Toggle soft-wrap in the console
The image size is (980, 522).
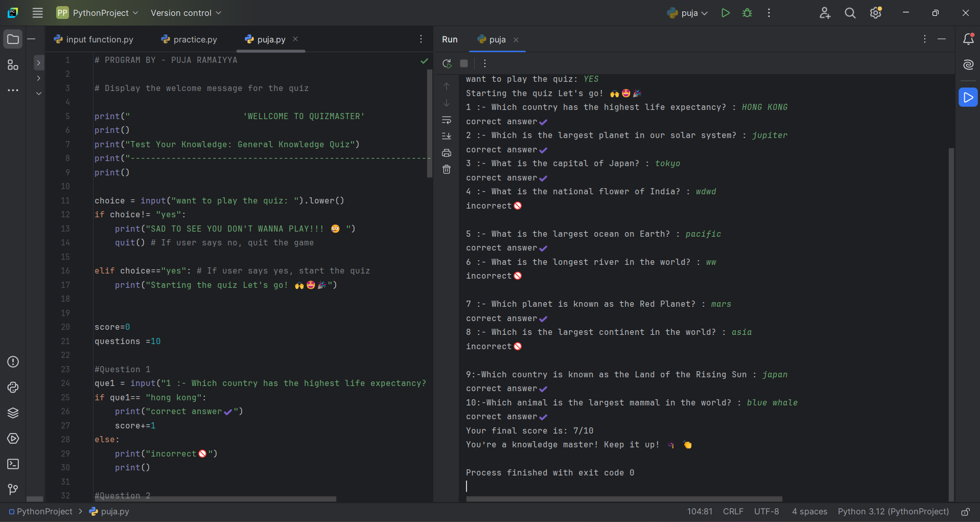[x=447, y=120]
